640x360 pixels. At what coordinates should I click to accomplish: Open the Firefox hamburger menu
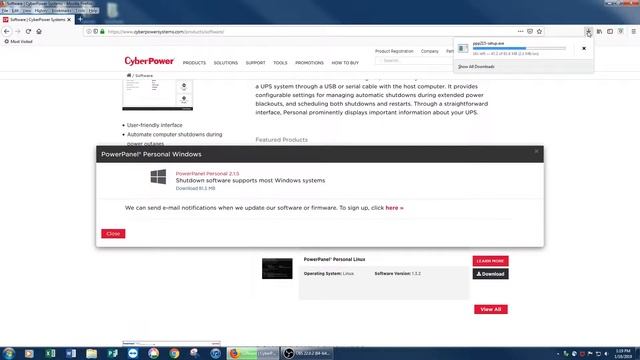coord(633,31)
